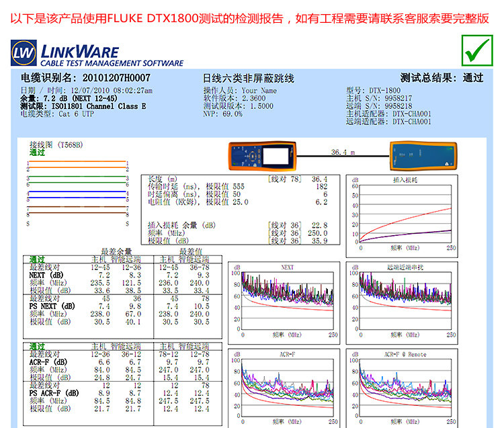Open the ACR-F graph
The image size is (504, 428).
[284, 389]
